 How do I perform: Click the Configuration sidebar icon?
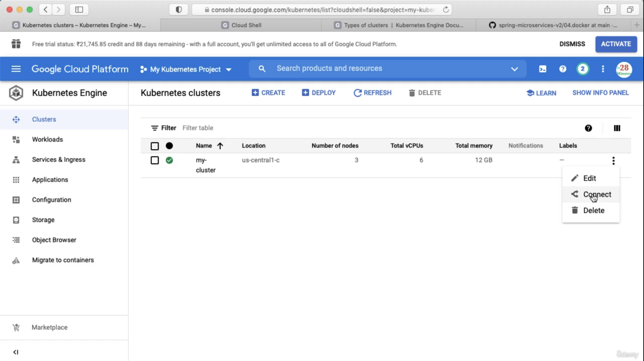pos(16,200)
